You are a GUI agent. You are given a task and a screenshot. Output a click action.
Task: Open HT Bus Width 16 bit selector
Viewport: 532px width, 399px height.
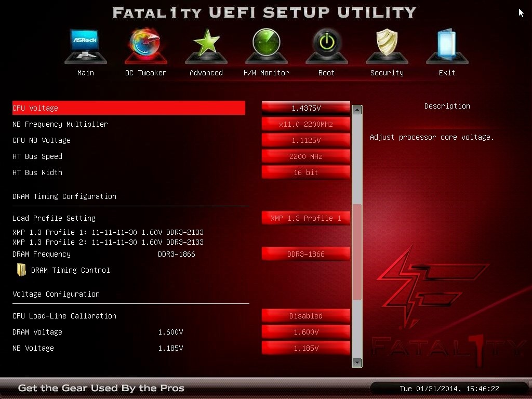pos(306,172)
